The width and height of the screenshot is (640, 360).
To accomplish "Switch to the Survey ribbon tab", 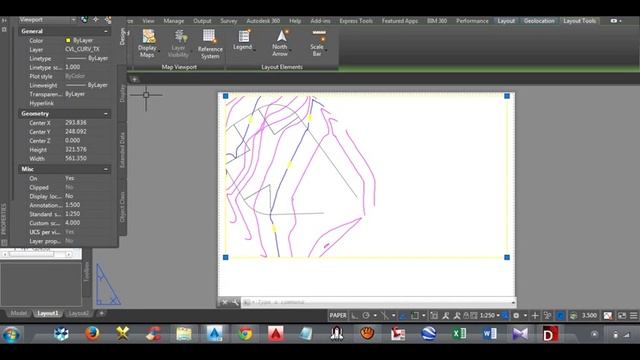I will (229, 21).
